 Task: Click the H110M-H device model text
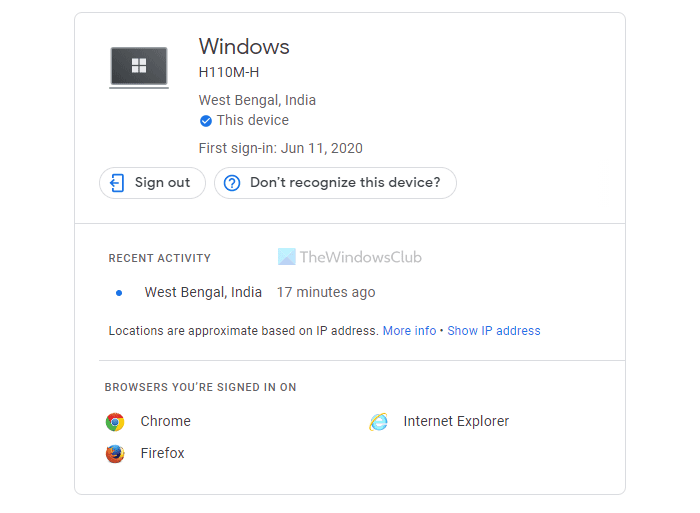(229, 72)
